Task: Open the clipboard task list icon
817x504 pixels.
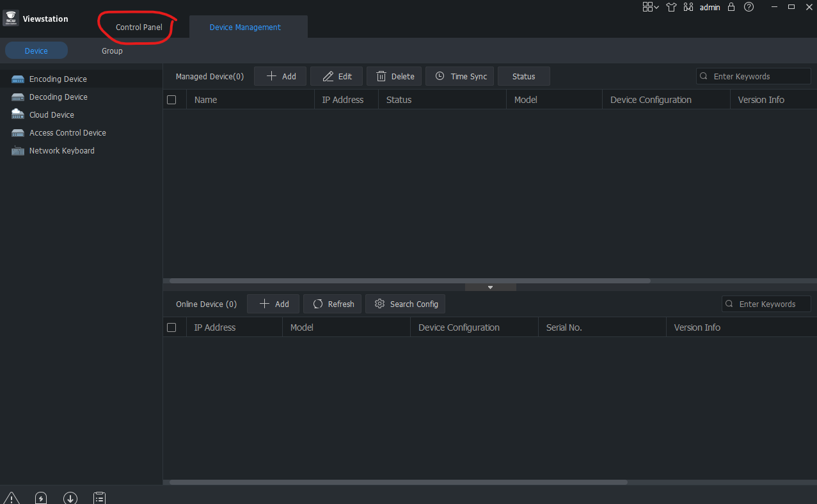Action: tap(99, 498)
